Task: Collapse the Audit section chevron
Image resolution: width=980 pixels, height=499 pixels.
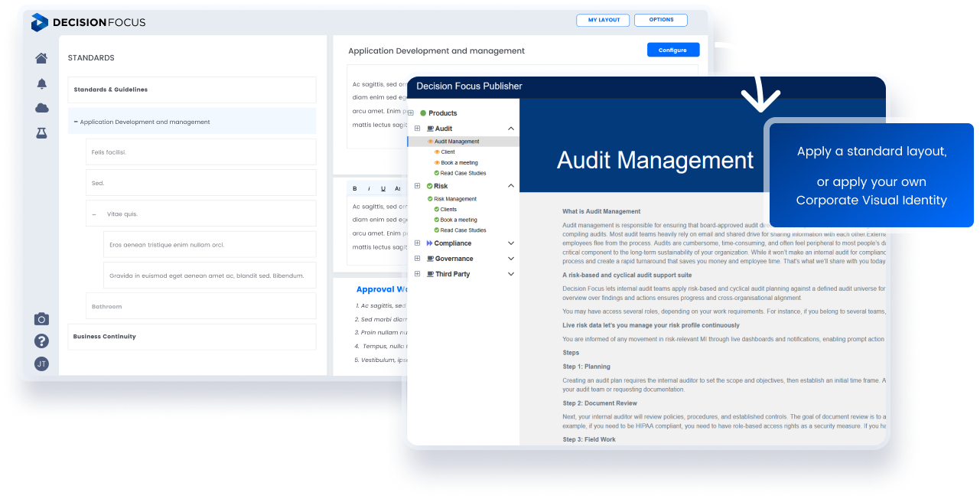Action: coord(511,129)
